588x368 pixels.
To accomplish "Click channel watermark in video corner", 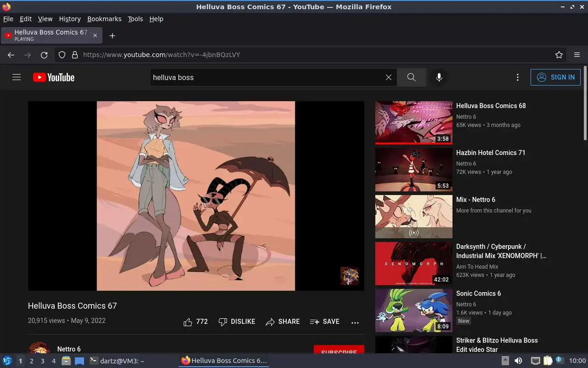I will (350, 276).
